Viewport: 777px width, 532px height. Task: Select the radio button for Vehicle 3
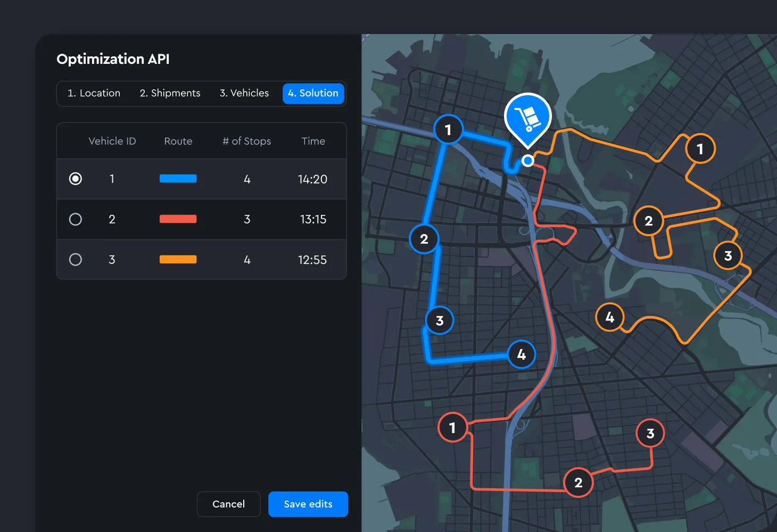pos(75,260)
